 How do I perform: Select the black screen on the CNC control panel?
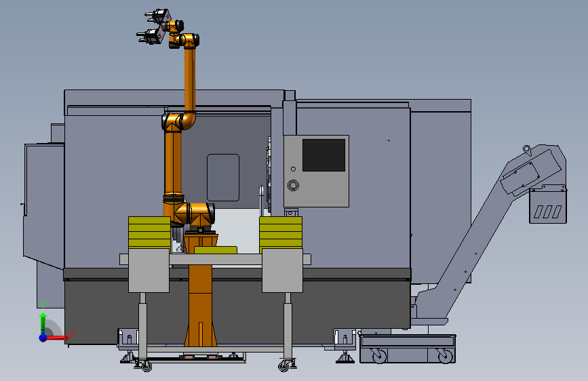click(x=324, y=155)
